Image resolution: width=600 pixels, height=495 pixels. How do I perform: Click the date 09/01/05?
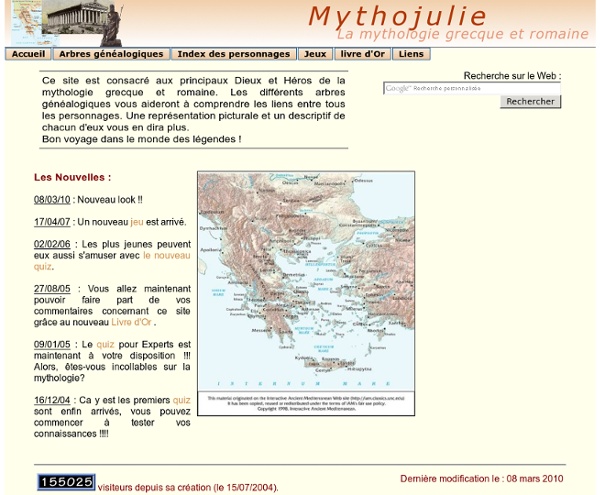pos(52,344)
